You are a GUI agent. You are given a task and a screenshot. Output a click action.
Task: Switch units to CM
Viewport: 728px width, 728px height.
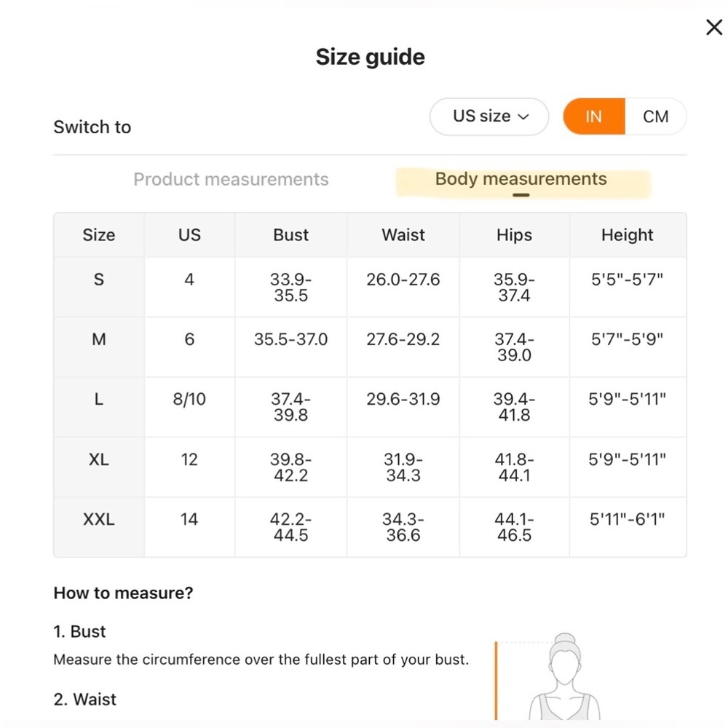[x=656, y=116]
